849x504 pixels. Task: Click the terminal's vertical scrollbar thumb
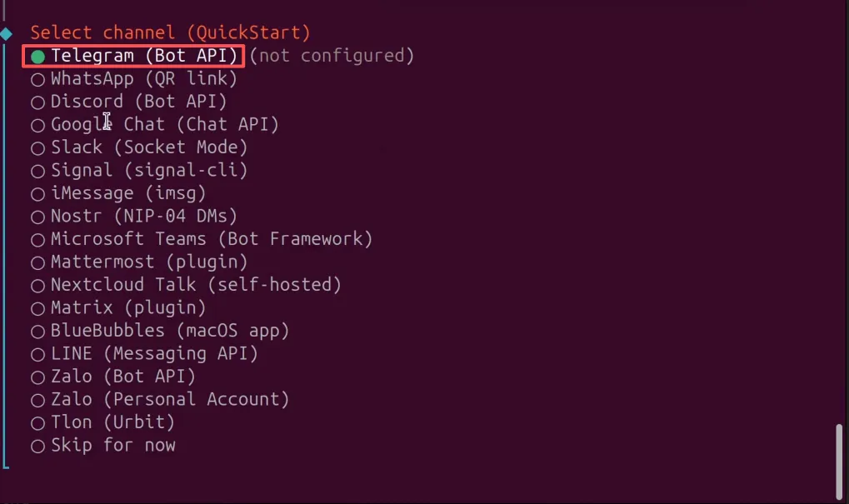(x=840, y=459)
